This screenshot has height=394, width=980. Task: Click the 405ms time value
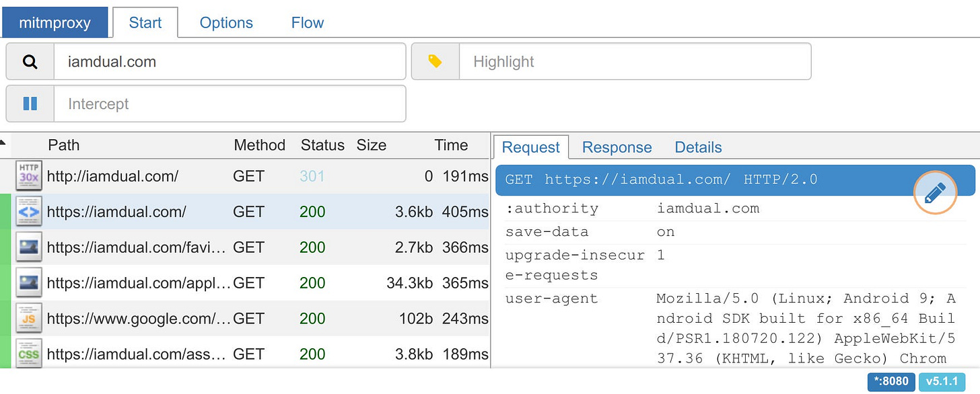(x=465, y=212)
